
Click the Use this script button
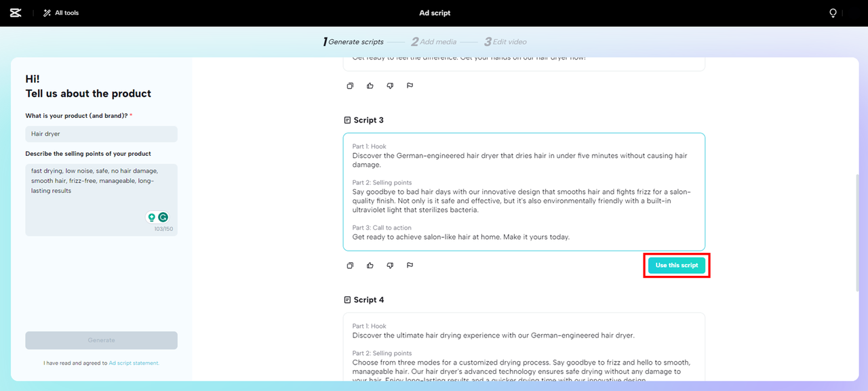coord(677,266)
